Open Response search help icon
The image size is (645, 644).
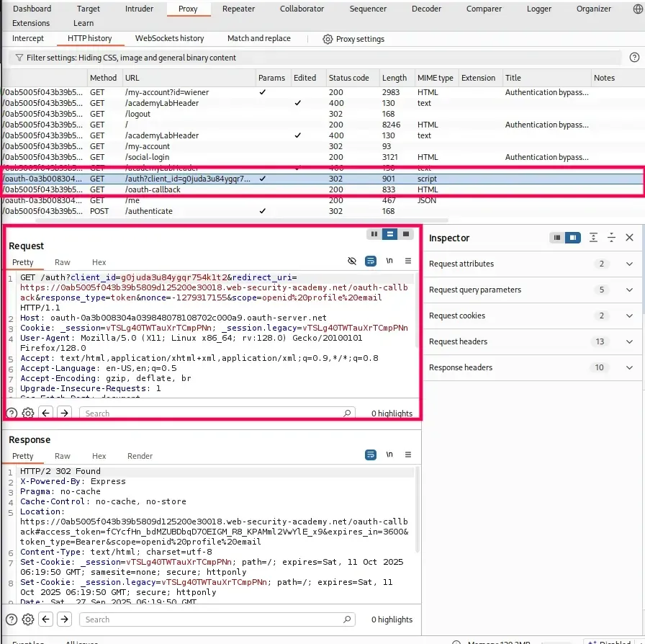(12, 620)
